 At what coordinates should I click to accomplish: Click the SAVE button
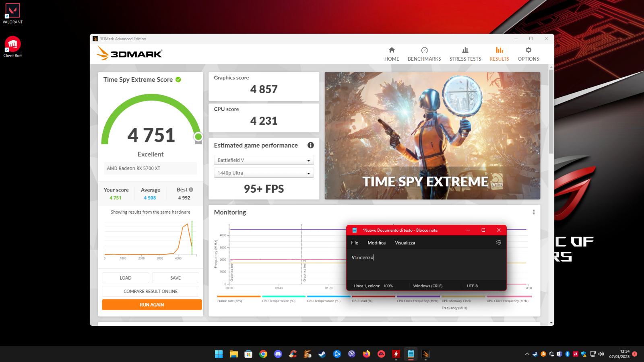175,278
